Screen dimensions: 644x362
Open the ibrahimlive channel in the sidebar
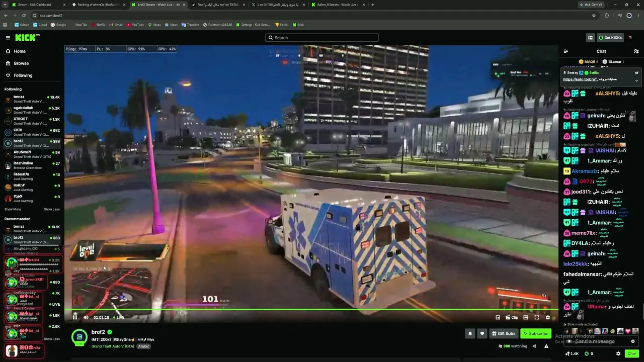(32, 165)
